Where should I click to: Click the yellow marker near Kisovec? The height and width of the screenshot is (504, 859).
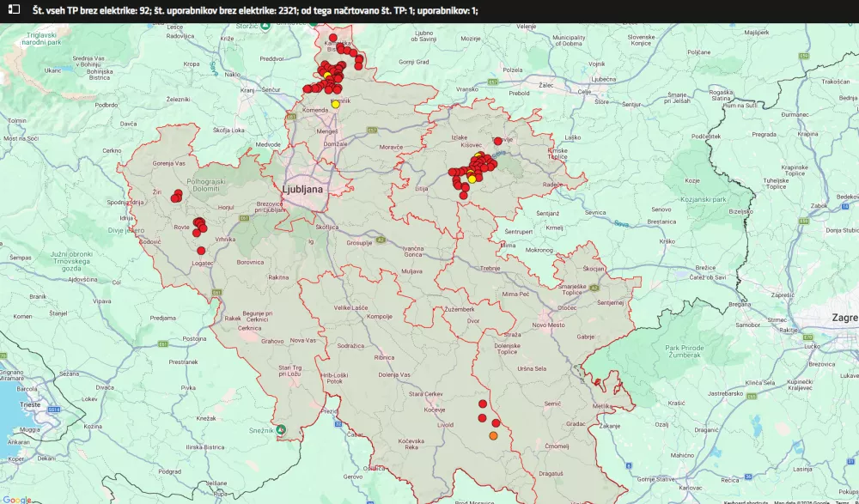pos(472,179)
